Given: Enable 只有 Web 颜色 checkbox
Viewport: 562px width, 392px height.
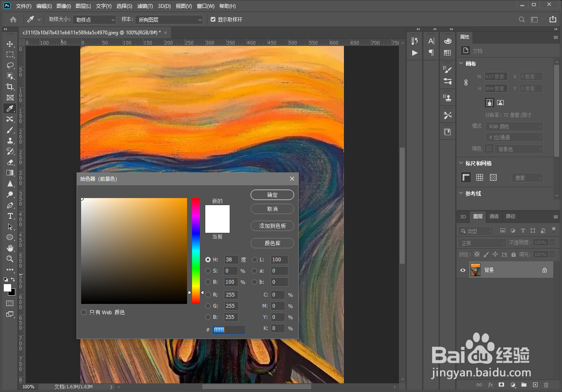Looking at the screenshot, I should coord(84,312).
